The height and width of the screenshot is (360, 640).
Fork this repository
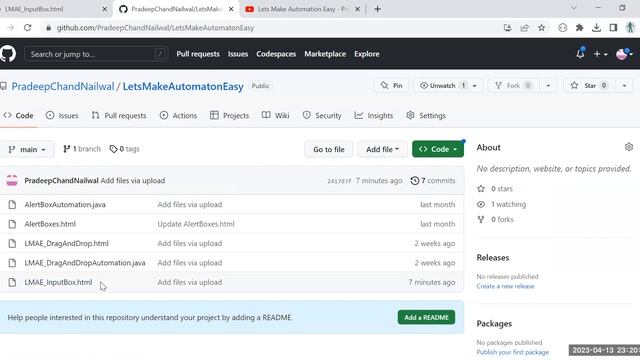[513, 86]
